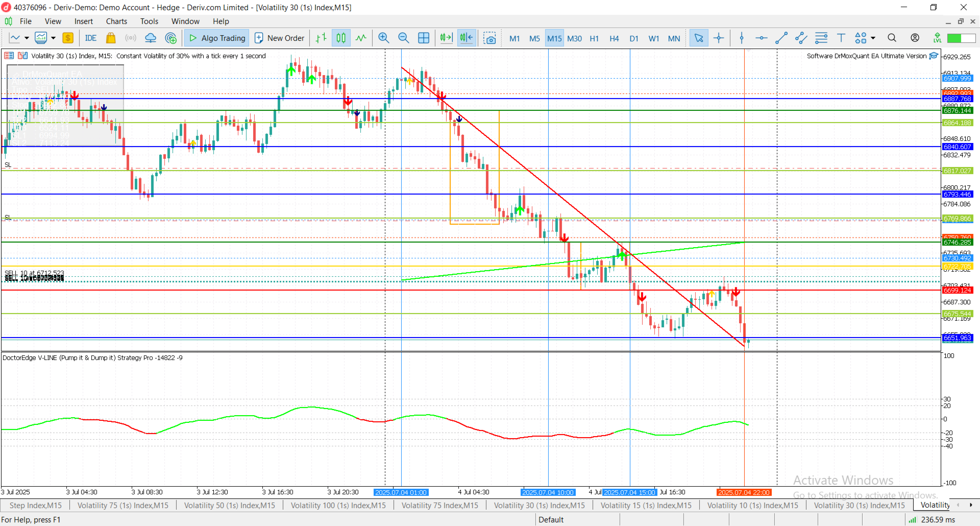Show previous chart tabs with the left arrow
Image resolution: width=980 pixels, height=526 pixels.
(958, 505)
